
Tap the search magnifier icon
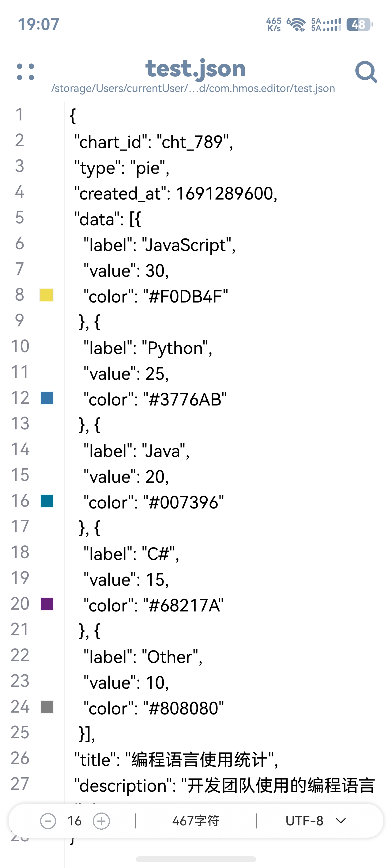pos(366,72)
